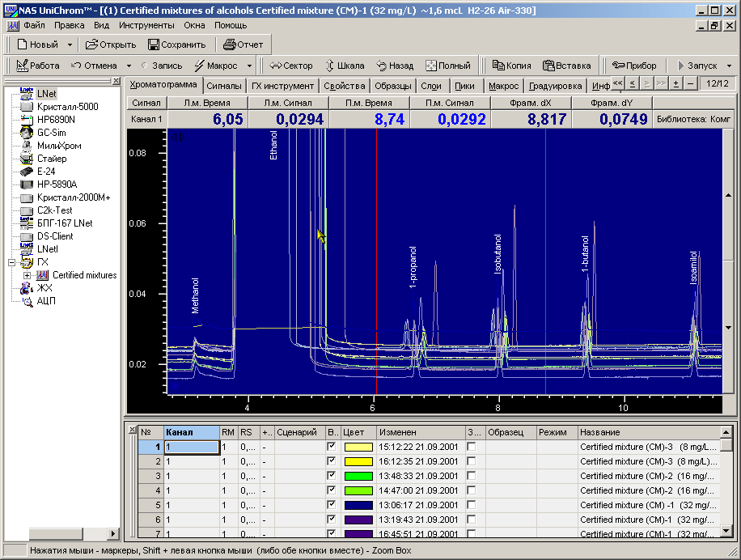
Task: Print report with Отчет icon
Action: (x=229, y=45)
